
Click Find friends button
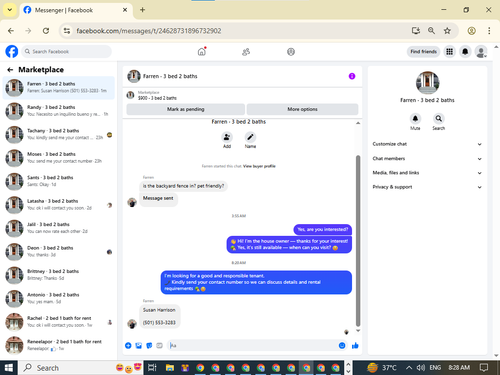pyautogui.click(x=423, y=52)
